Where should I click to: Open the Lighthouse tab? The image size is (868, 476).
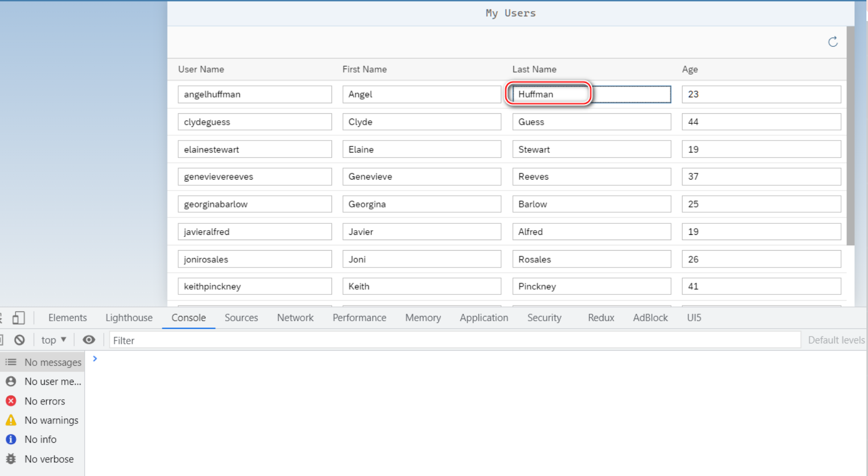(129, 318)
